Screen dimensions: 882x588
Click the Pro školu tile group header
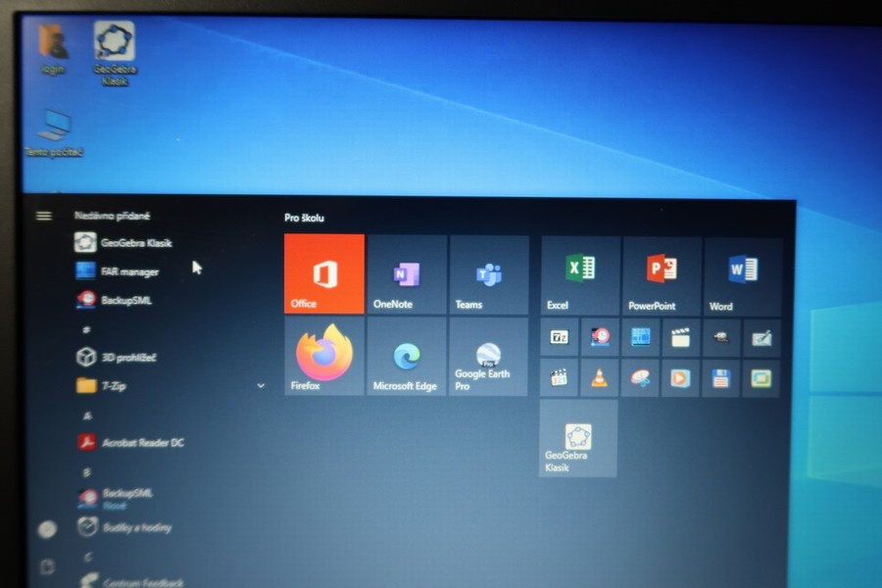tap(305, 218)
